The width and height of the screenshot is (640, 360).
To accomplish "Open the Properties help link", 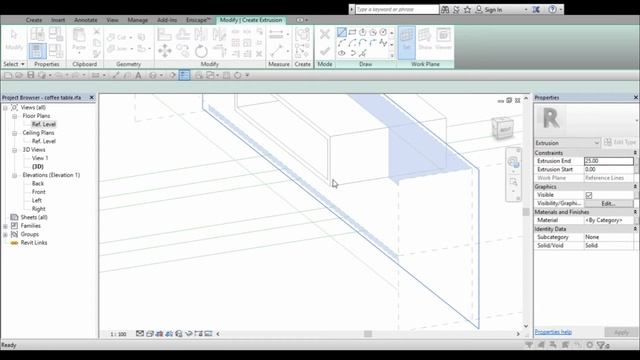I will pos(553,332).
